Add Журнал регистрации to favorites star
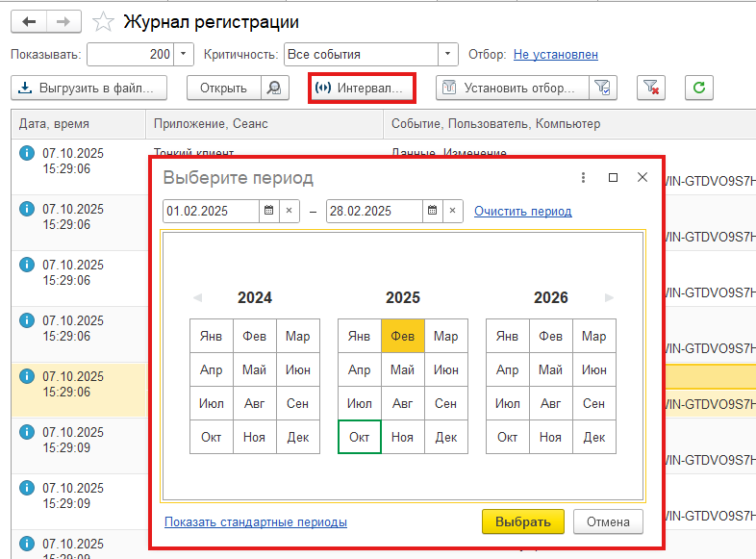Viewport: 756px width, 559px height. tap(103, 22)
